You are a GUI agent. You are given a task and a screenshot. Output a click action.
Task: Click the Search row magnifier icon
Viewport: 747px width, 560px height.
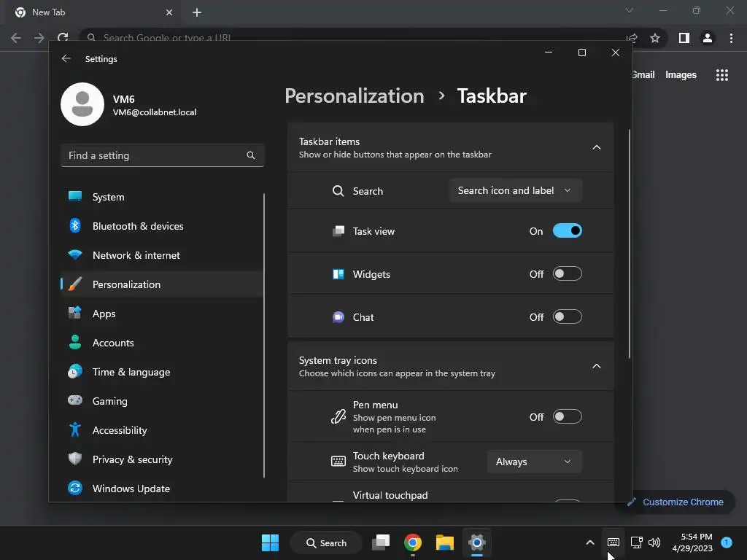coord(338,191)
